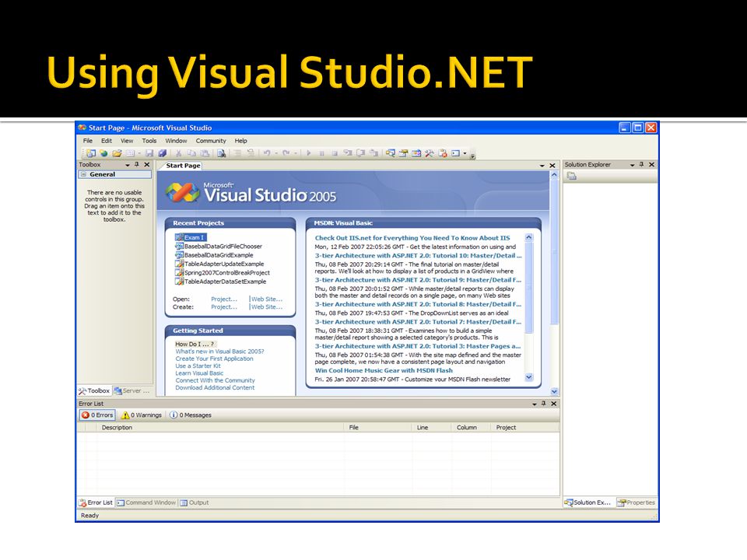Open the Tools menu

(x=149, y=141)
